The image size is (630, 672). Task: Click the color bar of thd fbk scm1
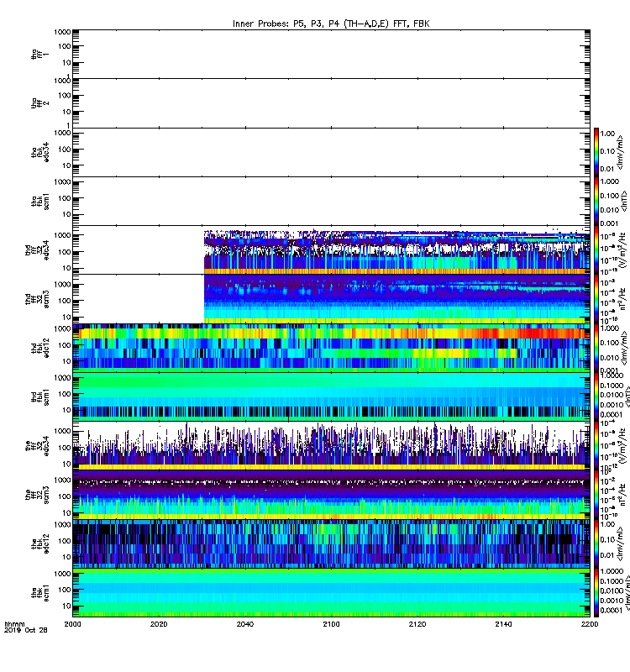pyautogui.click(x=596, y=396)
